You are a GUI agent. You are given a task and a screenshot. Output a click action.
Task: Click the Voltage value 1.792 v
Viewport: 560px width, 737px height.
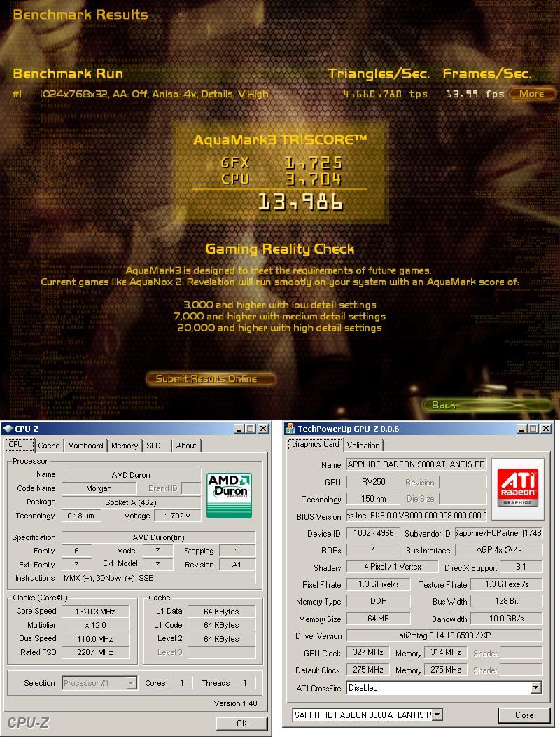click(177, 516)
